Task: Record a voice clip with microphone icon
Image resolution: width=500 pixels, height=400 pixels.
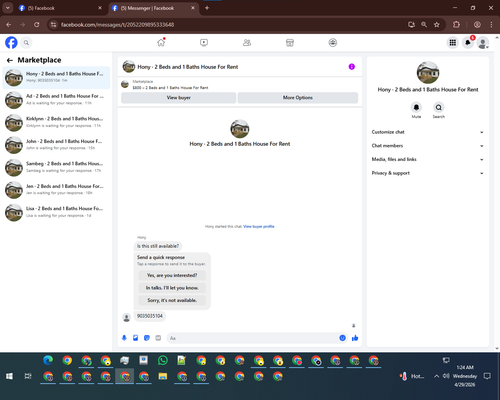Action: pyautogui.click(x=124, y=338)
